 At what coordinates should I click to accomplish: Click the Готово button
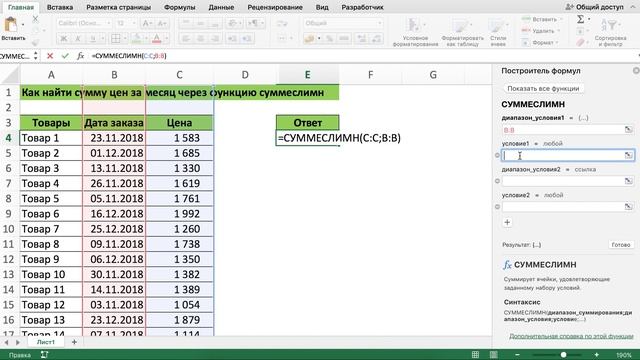pyautogui.click(x=621, y=244)
